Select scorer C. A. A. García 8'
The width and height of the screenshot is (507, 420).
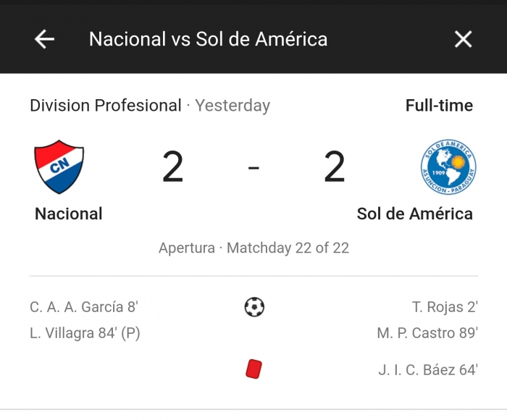(84, 307)
